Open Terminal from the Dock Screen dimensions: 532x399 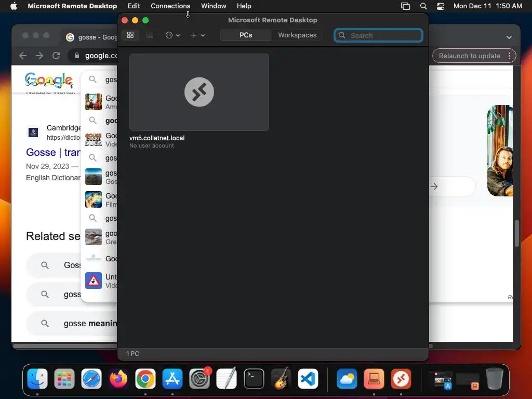click(254, 379)
